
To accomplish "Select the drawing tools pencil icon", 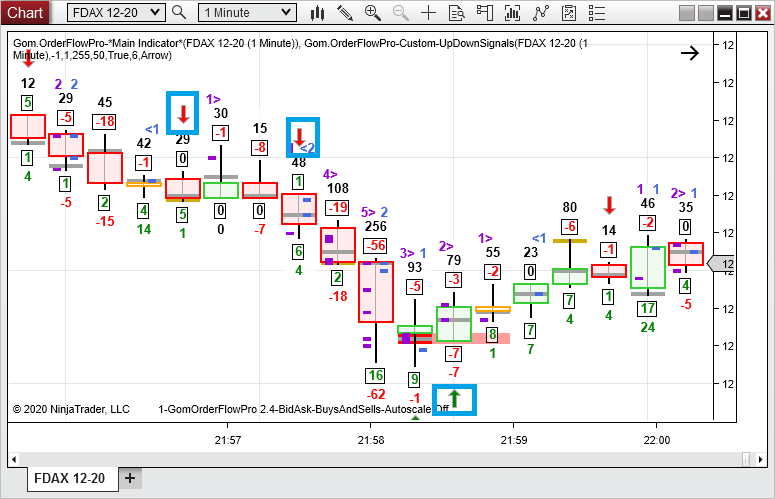I will tap(345, 13).
